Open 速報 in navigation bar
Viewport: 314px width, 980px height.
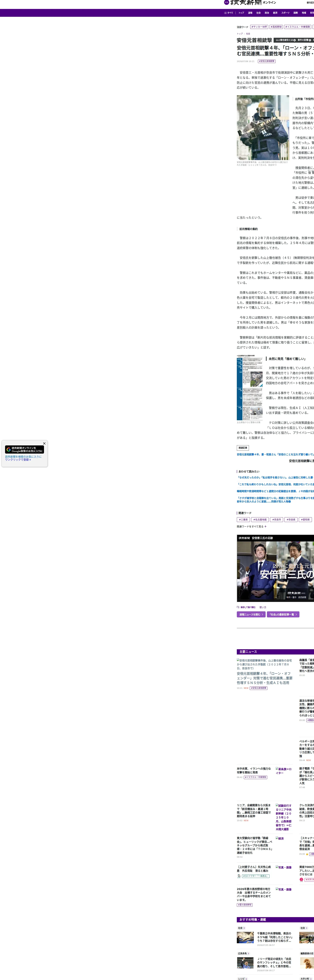point(250,13)
